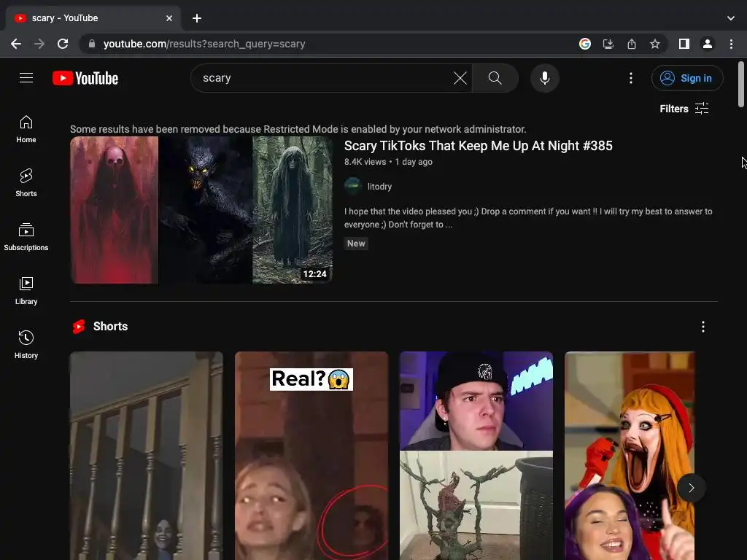
Task: Share this page icon
Action: pyautogui.click(x=632, y=44)
